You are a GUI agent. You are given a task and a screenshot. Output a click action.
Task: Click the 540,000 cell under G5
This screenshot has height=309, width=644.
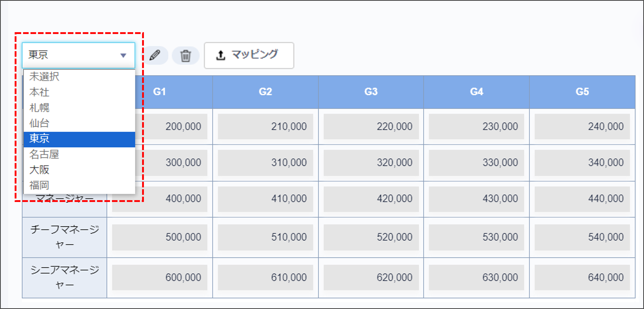coord(582,236)
